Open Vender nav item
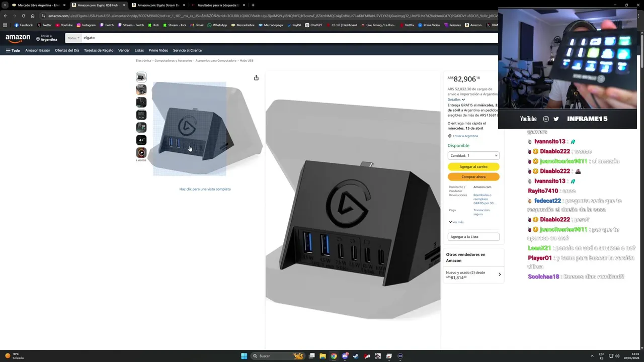This screenshot has width=644, height=362. coord(124,50)
